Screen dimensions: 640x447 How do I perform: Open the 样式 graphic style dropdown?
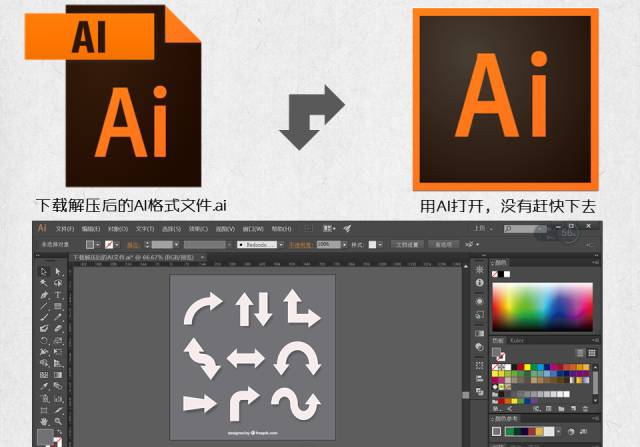[380, 245]
